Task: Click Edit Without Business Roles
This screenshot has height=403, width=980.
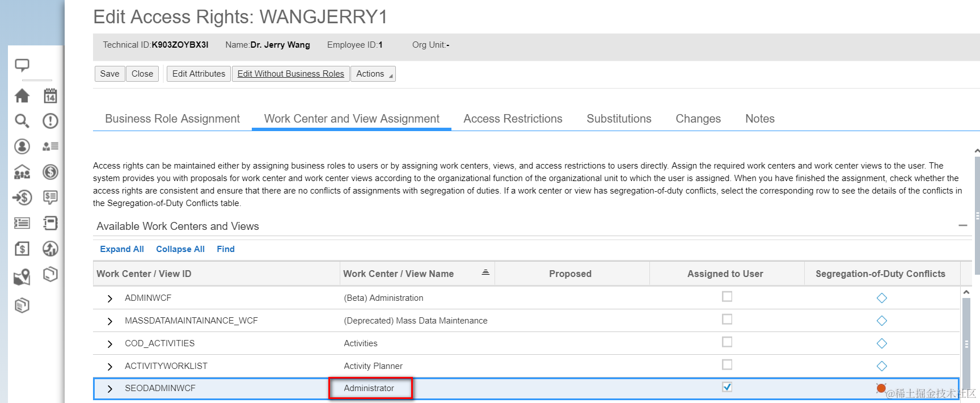Action: coord(290,74)
